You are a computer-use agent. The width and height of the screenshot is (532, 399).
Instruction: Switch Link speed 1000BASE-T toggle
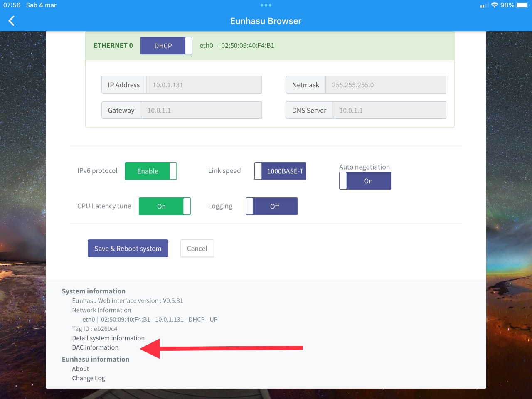tap(280, 171)
